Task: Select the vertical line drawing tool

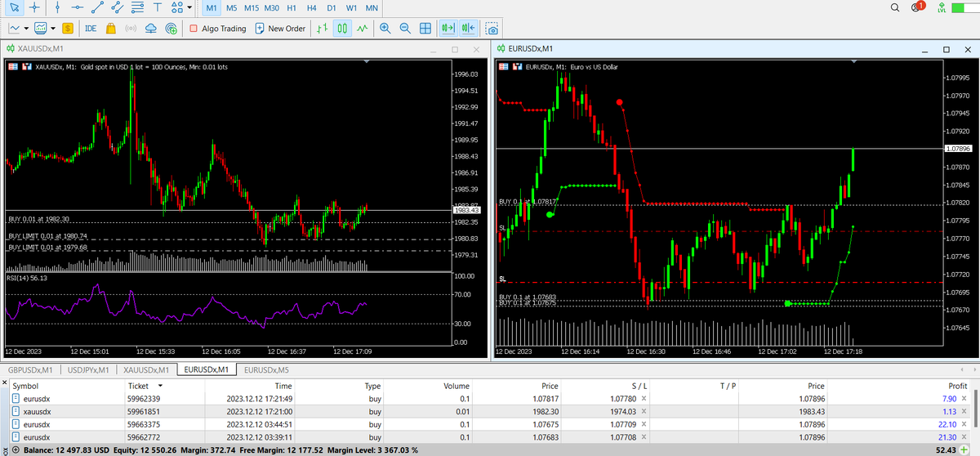Action: 57,7
